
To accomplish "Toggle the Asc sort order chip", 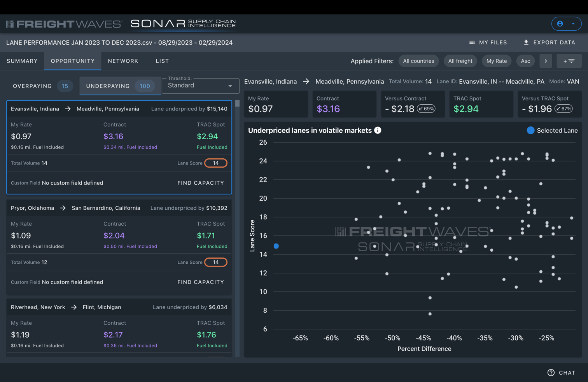I will [525, 61].
